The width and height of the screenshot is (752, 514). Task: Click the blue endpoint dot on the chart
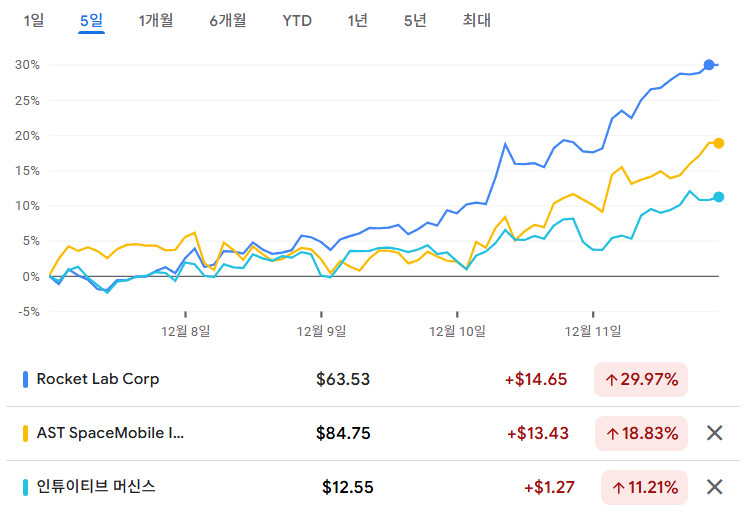[709, 65]
